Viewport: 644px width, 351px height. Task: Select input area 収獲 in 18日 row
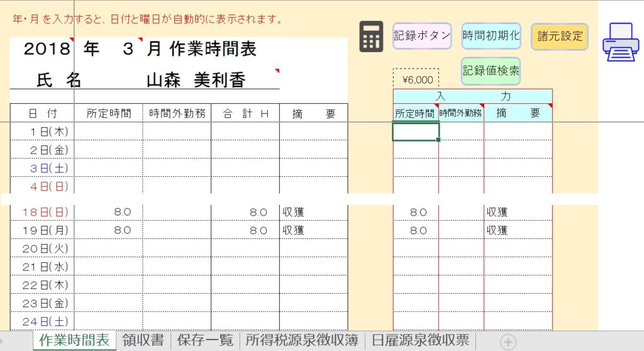pyautogui.click(x=518, y=212)
